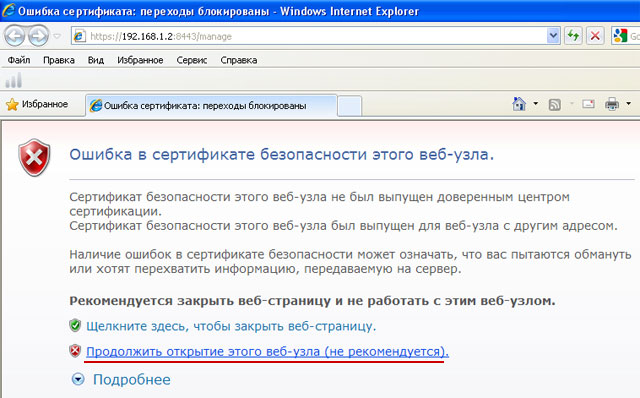Click Продолжить открытие этого веб-узла link

267,351
